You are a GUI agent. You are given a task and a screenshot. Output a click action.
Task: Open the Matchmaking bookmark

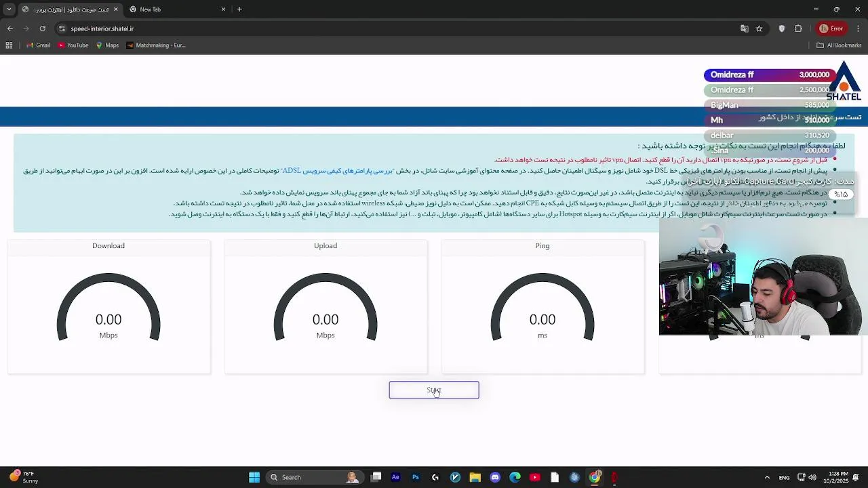coord(156,45)
